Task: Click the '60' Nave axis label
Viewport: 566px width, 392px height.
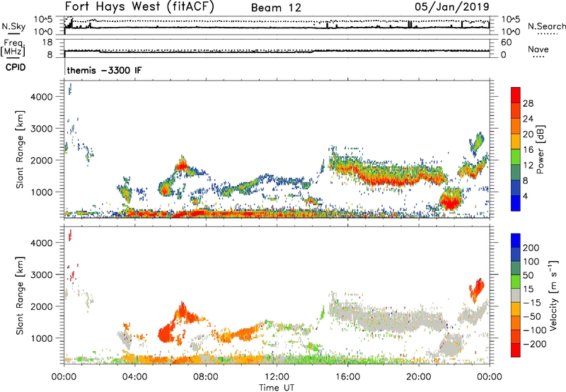Action: point(507,42)
